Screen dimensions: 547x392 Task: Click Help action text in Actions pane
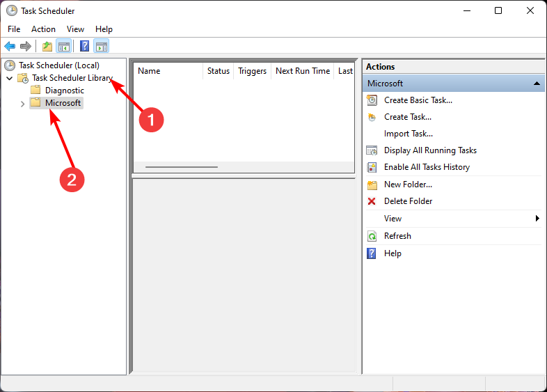click(x=393, y=253)
